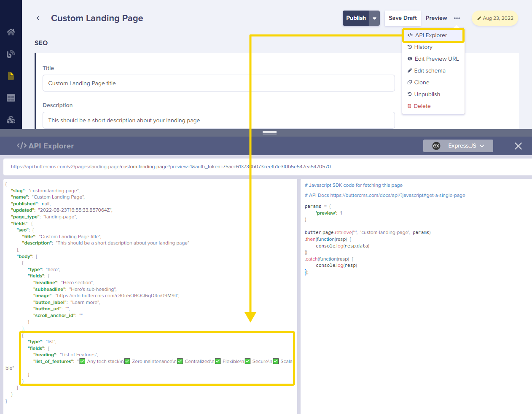The width and height of the screenshot is (532, 414).
Task: Click the API request URL bar
Action: 268,167
